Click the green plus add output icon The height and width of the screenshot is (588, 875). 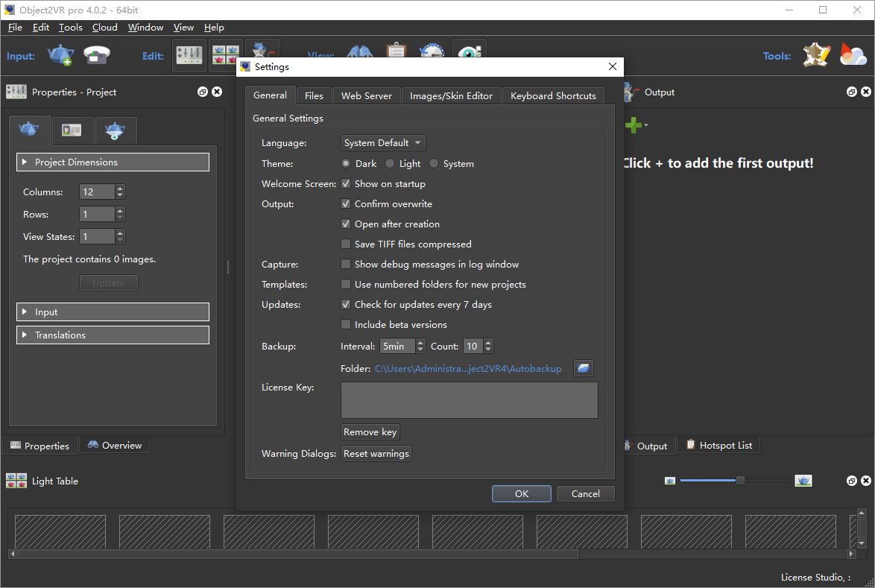point(635,125)
